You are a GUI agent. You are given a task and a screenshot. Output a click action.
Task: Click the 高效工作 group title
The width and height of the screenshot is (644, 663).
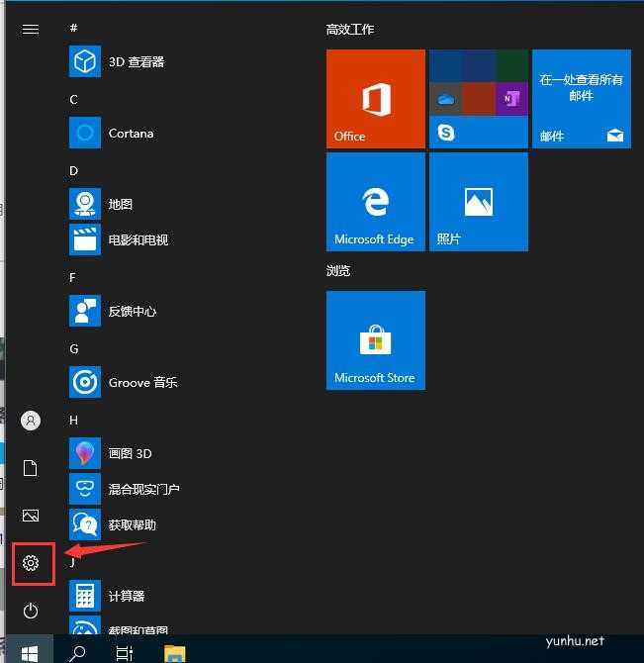pos(350,29)
